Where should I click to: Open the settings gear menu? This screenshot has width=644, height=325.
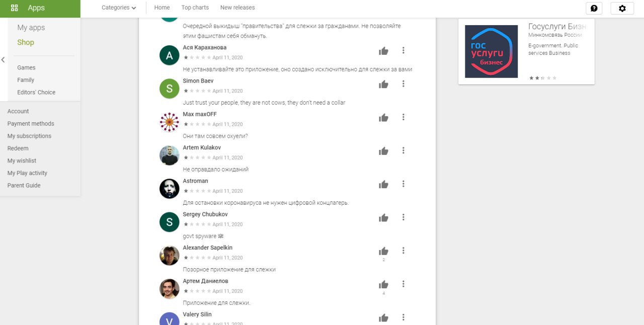tap(622, 8)
